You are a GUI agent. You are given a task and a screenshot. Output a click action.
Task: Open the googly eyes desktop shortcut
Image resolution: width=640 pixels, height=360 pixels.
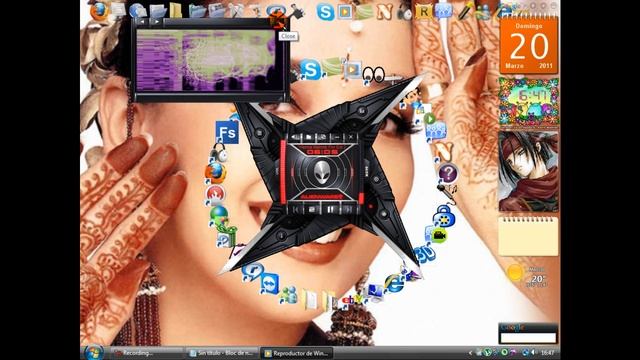[373, 75]
